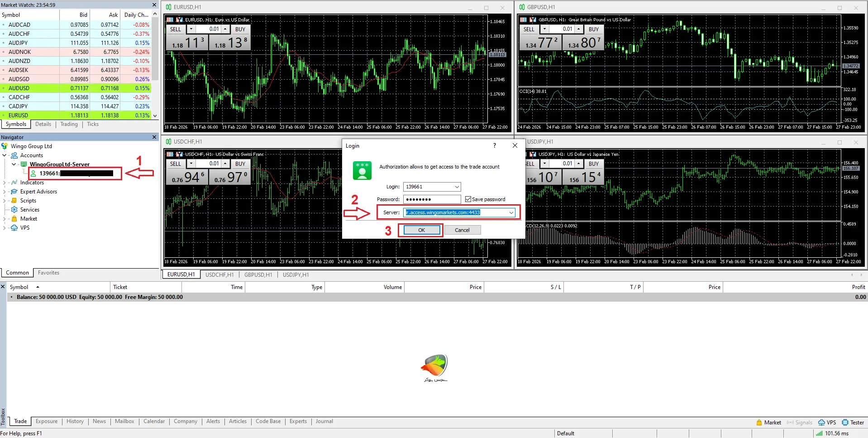Click the help question mark in Login dialog

pyautogui.click(x=494, y=145)
